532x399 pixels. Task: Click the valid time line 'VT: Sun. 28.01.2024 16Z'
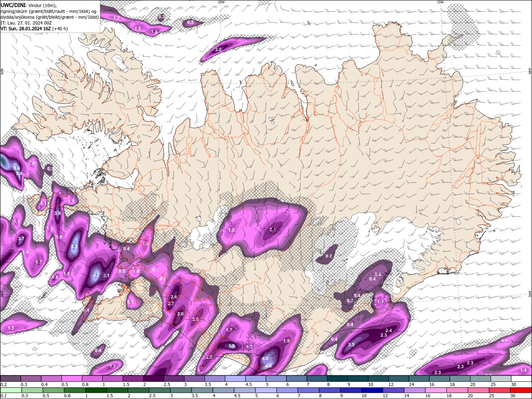[26, 29]
